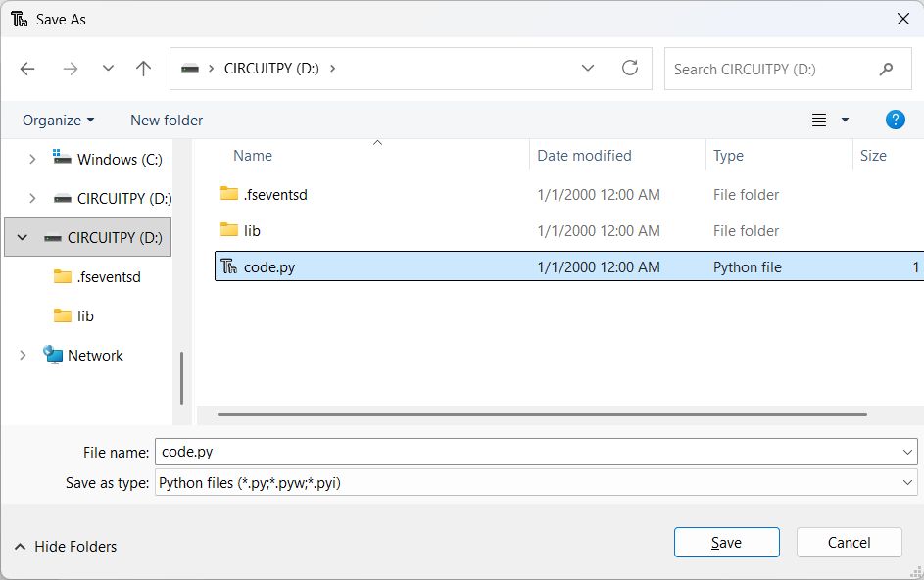Select the code.py file icon
Screen dimensions: 924x580
tap(228, 267)
